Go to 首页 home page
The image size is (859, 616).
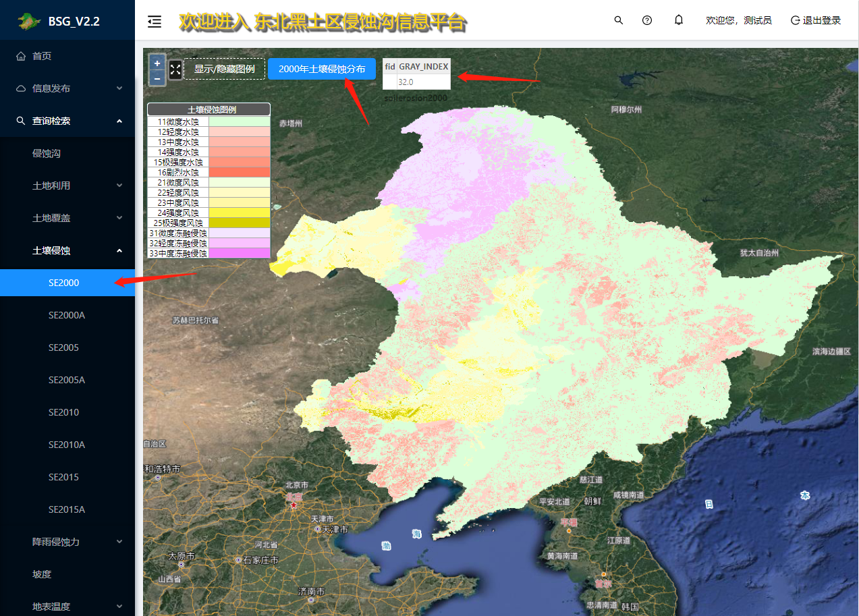coord(67,56)
